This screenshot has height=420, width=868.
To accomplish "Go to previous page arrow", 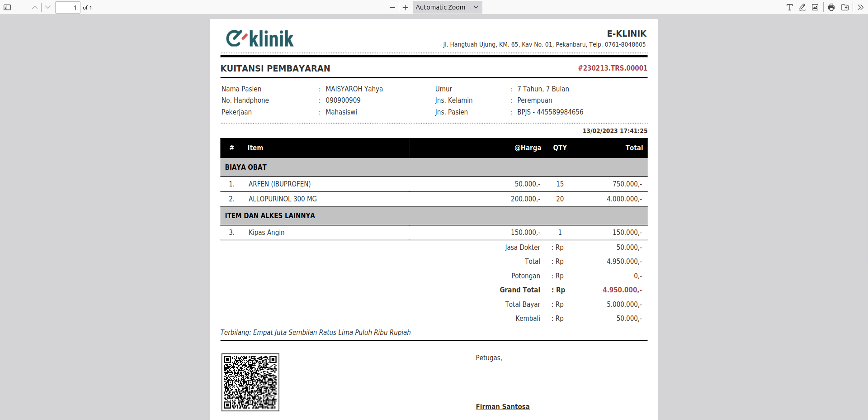I will tap(35, 7).
